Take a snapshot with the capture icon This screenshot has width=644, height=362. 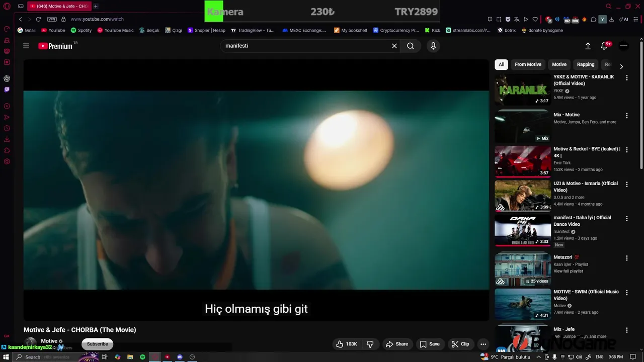click(x=499, y=19)
